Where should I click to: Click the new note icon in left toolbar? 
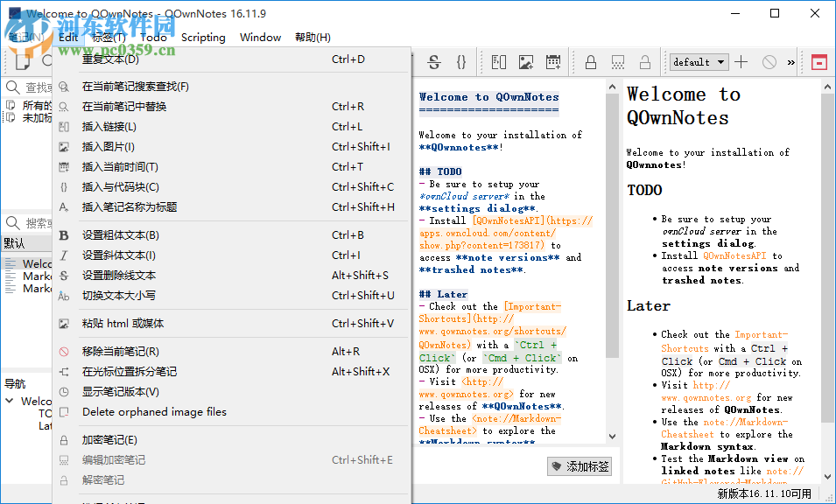tap(23, 62)
